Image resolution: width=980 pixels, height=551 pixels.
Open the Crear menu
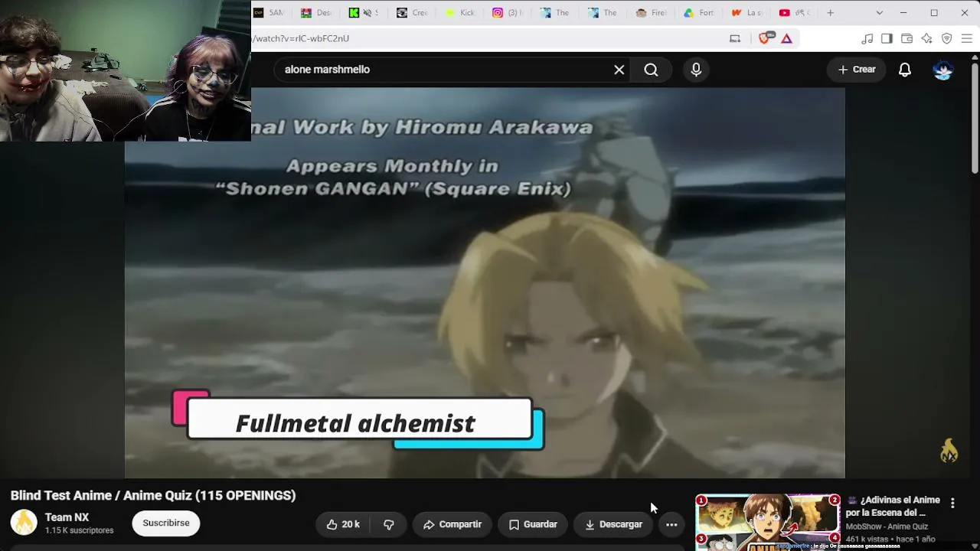[857, 70]
